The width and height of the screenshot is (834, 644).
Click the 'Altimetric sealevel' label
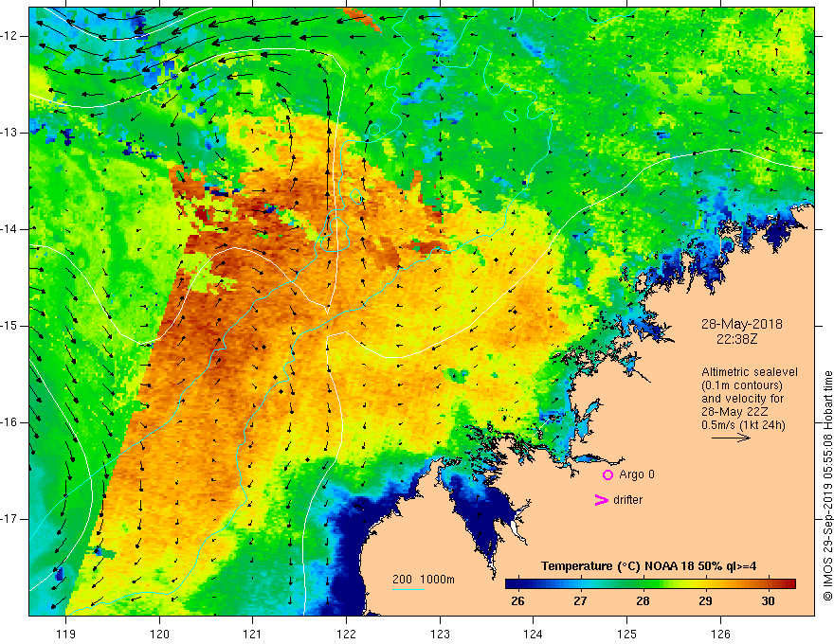click(750, 372)
